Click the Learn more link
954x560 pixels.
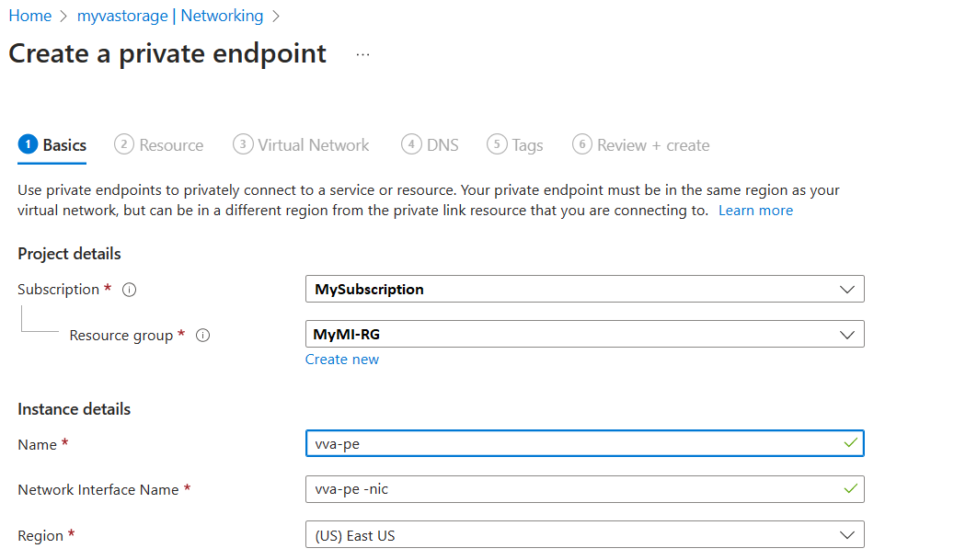755,210
